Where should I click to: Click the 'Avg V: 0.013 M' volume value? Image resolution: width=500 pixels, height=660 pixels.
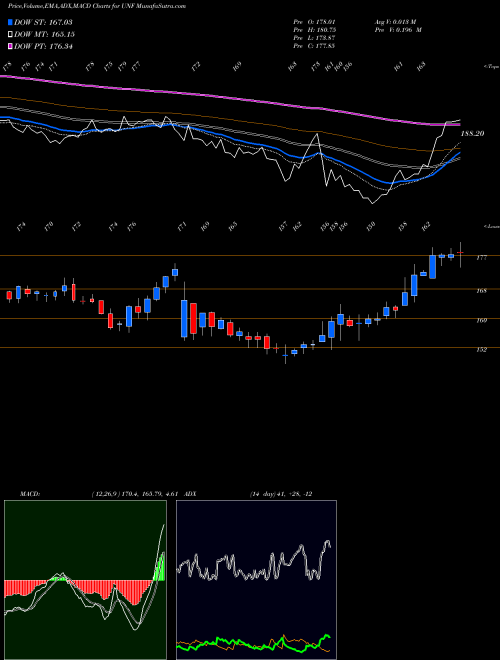[396, 22]
